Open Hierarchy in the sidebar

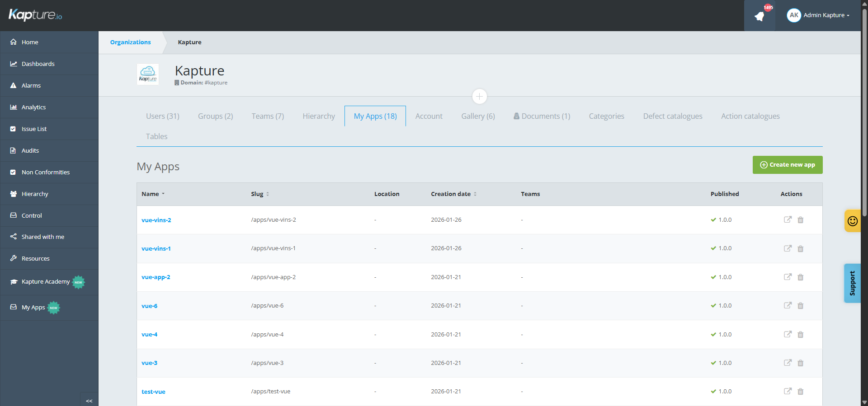tap(49, 194)
